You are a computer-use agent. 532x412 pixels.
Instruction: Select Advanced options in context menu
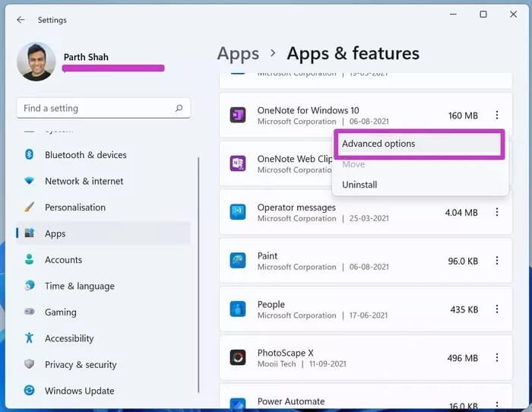(x=420, y=144)
